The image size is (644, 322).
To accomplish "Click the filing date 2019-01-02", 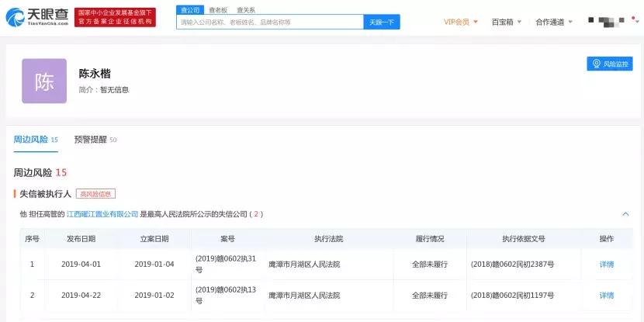I will click(x=154, y=296).
